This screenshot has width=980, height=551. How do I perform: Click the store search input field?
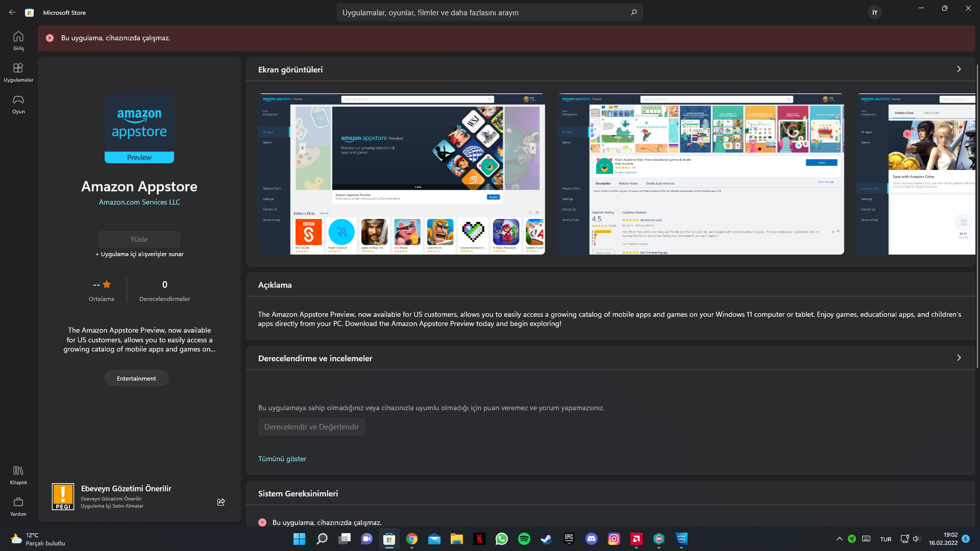(480, 12)
